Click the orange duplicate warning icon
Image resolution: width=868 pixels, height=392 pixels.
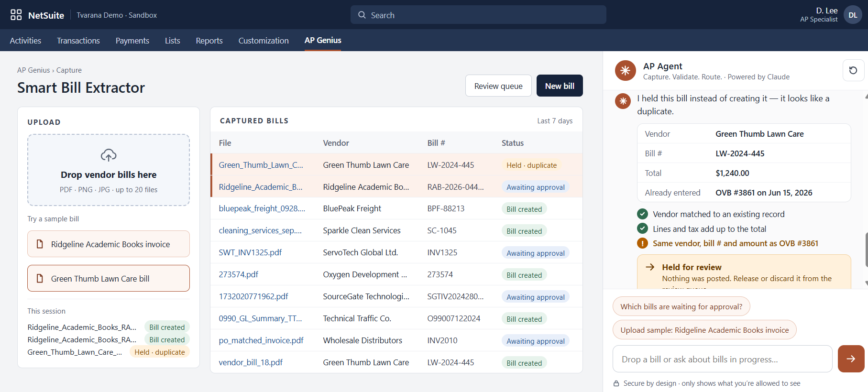[642, 243]
